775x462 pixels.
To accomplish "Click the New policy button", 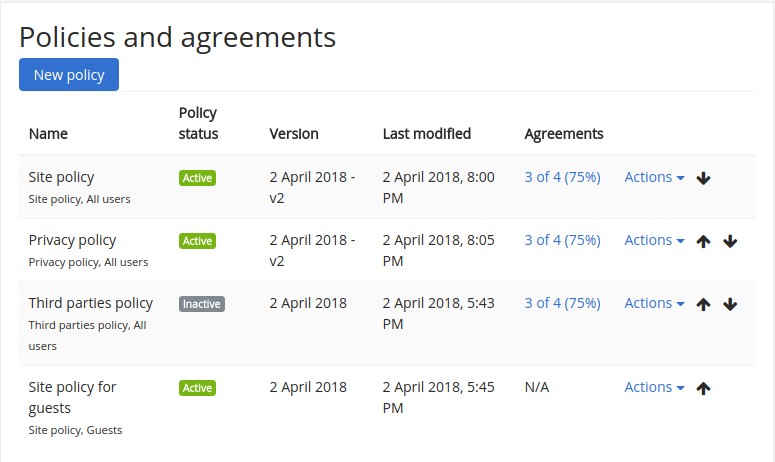I will (x=69, y=75).
